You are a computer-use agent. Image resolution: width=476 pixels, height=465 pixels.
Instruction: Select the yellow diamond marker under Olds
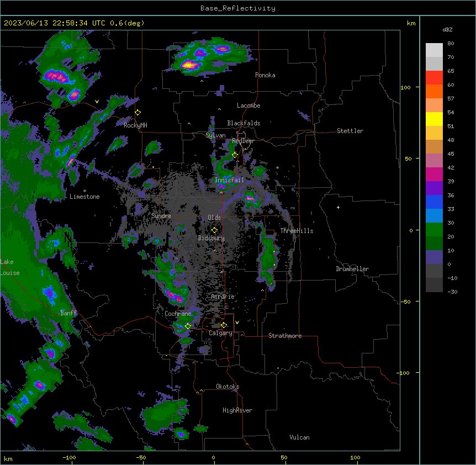[215, 230]
